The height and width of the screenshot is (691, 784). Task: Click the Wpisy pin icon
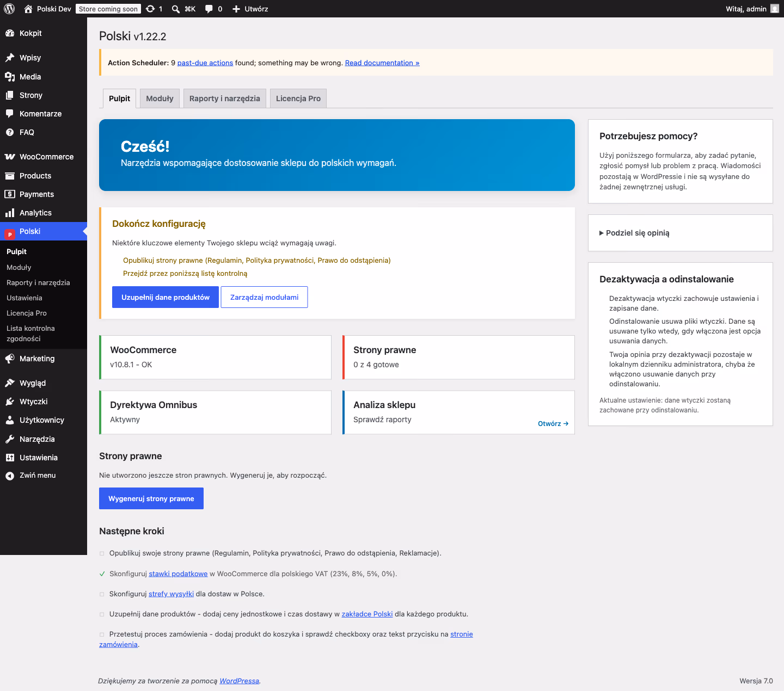(x=10, y=58)
